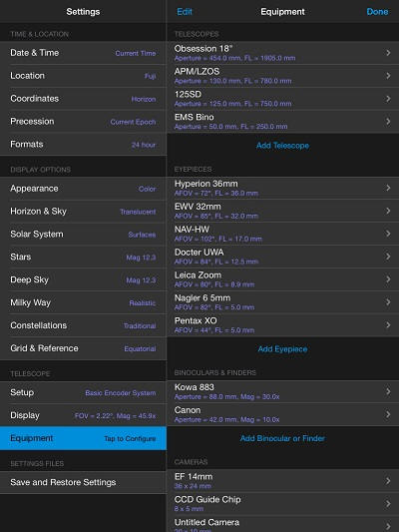Open the Hyperion 36mm eyepiece chevron

click(388, 188)
